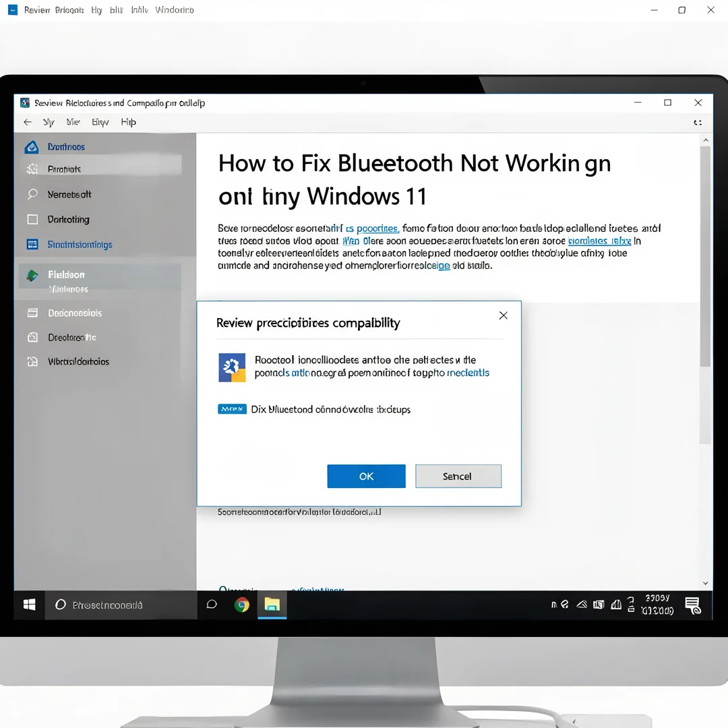Click the blue and yellow dialog icon
Viewport: 728px width, 728px height.
(x=232, y=367)
